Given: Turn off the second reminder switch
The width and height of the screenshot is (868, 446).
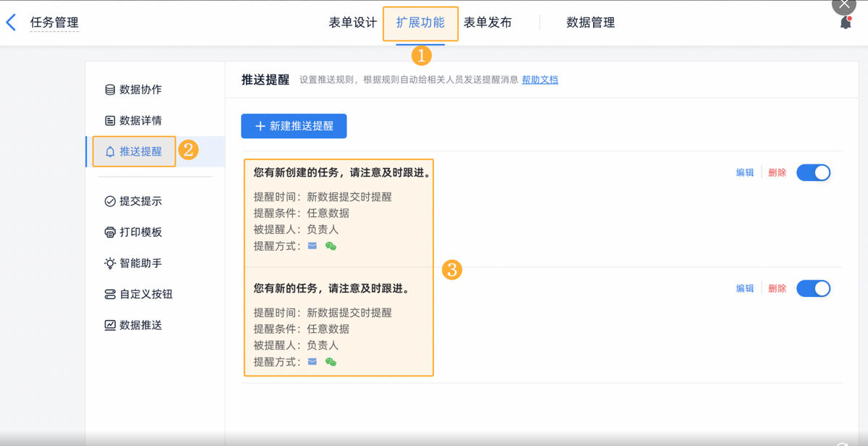Looking at the screenshot, I should [x=813, y=289].
